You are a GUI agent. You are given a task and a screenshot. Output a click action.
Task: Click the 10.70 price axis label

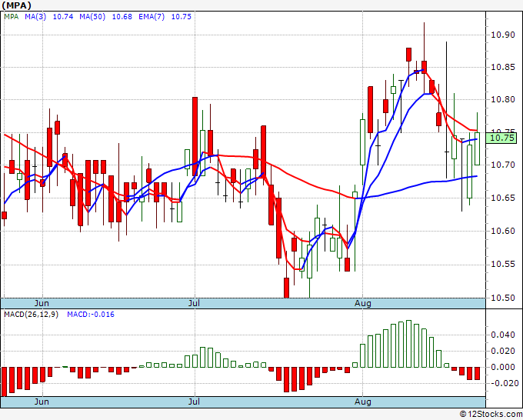click(503, 165)
